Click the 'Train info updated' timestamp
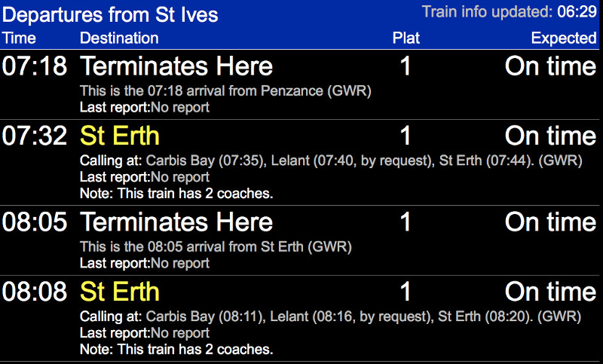Viewport: 603px width, 364px height. tap(509, 11)
